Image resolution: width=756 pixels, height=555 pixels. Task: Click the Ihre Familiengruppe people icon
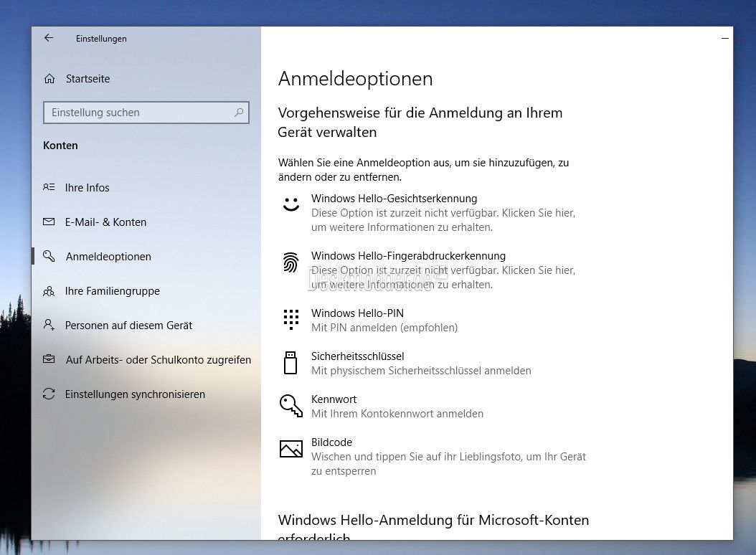[49, 290]
